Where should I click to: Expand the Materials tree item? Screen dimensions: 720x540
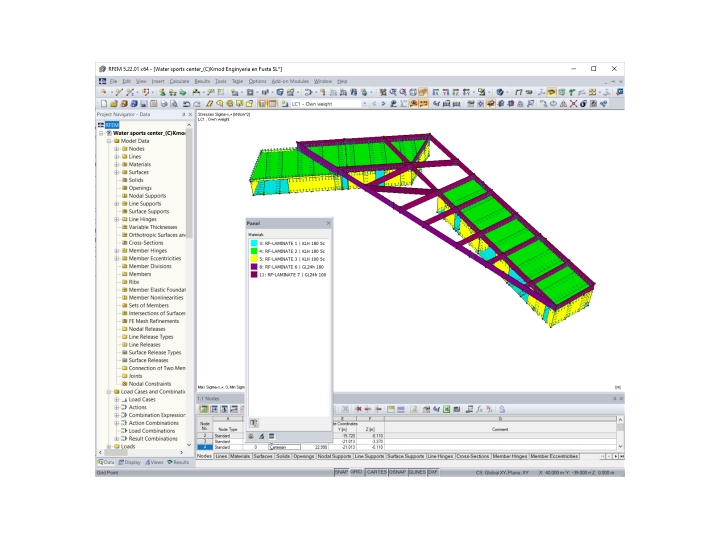117,164
